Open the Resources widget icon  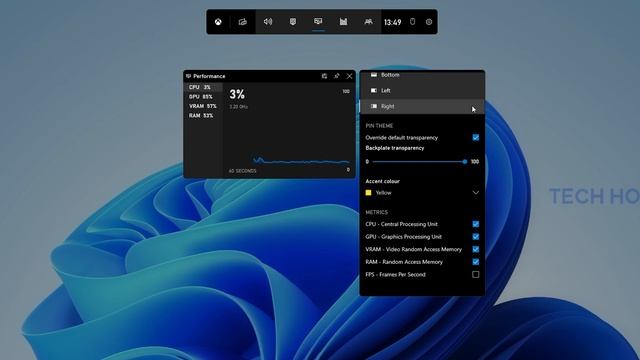[343, 22]
